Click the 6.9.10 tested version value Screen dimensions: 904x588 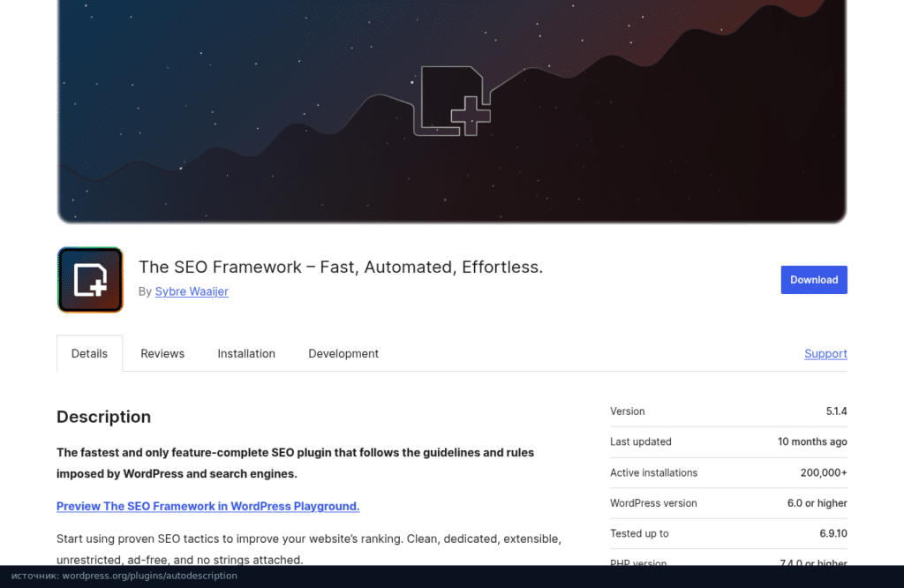point(833,534)
